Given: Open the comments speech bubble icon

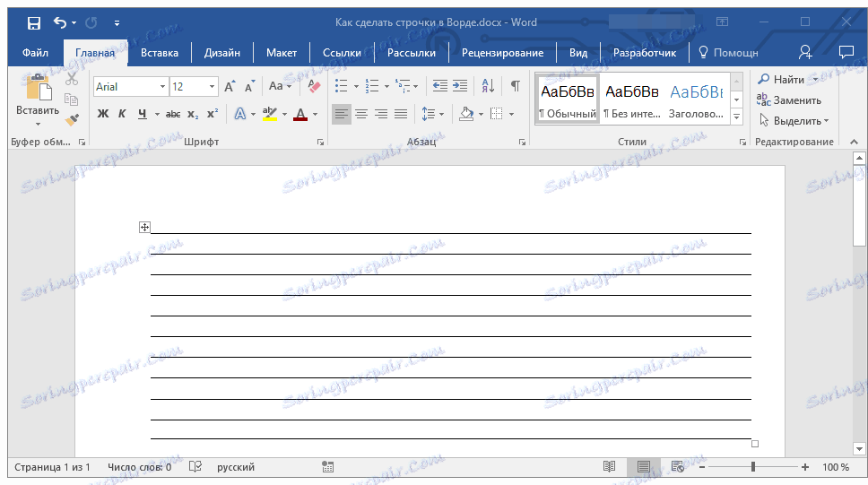Looking at the screenshot, I should pyautogui.click(x=846, y=52).
